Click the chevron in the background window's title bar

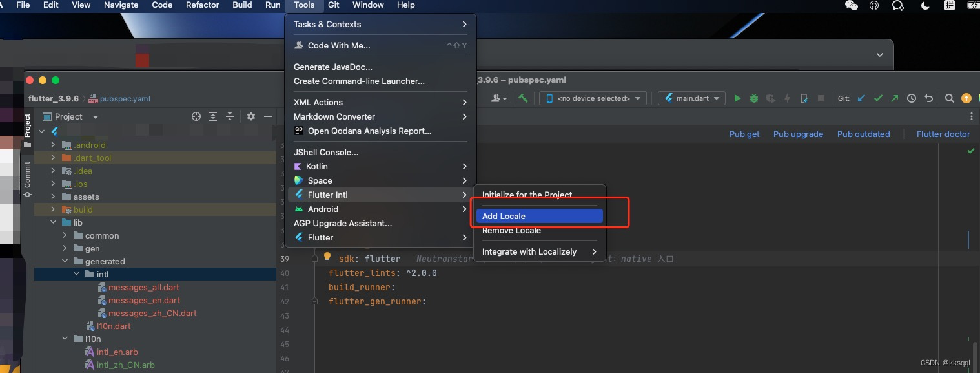[880, 55]
